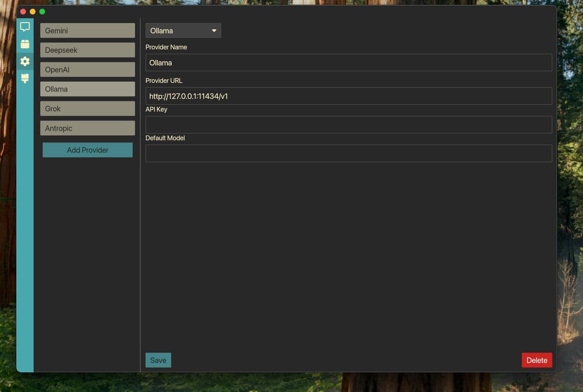Open the settings gear sidebar icon

click(x=25, y=61)
